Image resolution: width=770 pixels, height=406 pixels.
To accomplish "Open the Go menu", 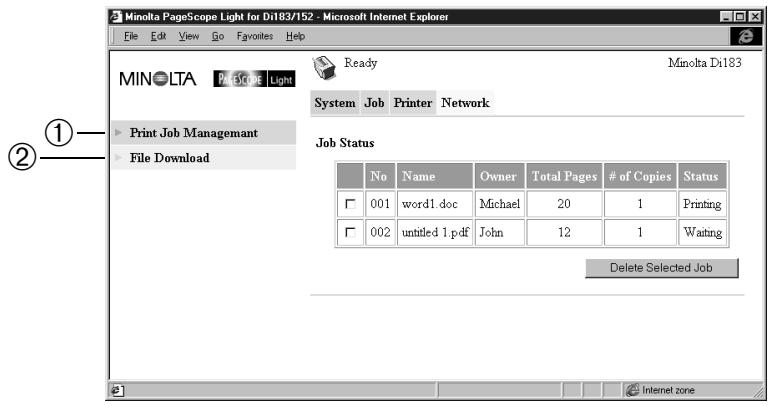I will click(x=218, y=36).
